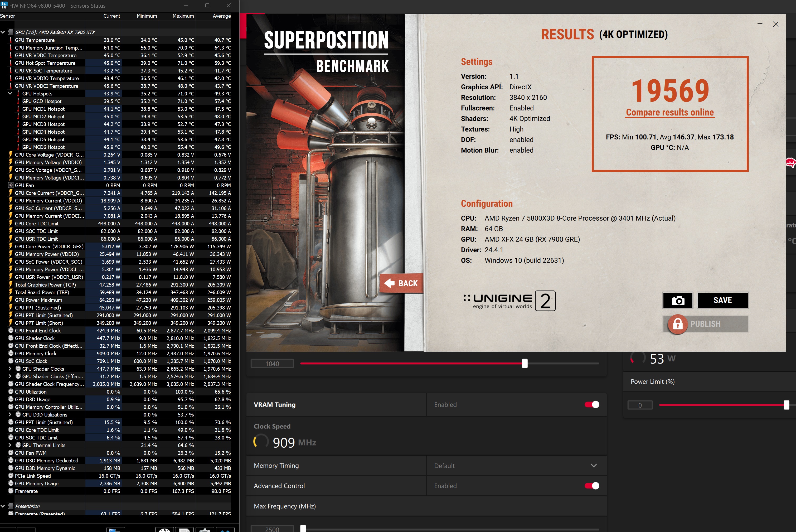Select the Framerate 0.0 FPS row
This screenshot has width=796, height=532.
115,491
